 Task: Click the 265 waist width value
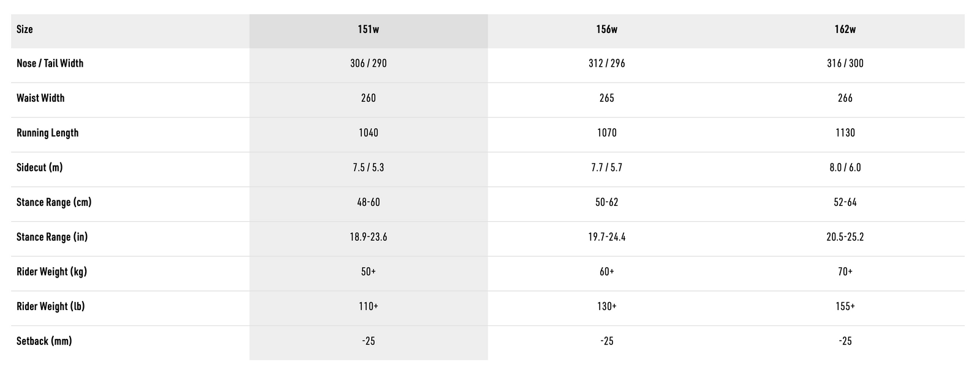point(606,98)
